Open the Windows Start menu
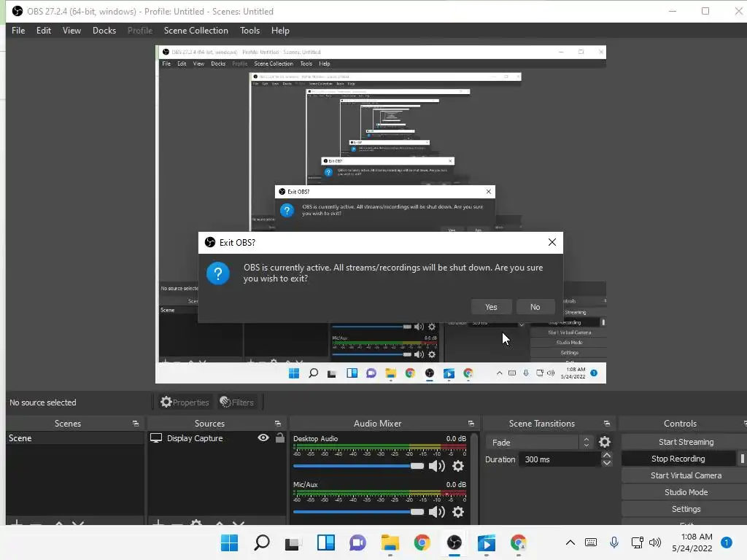The image size is (747, 560). pyautogui.click(x=229, y=542)
